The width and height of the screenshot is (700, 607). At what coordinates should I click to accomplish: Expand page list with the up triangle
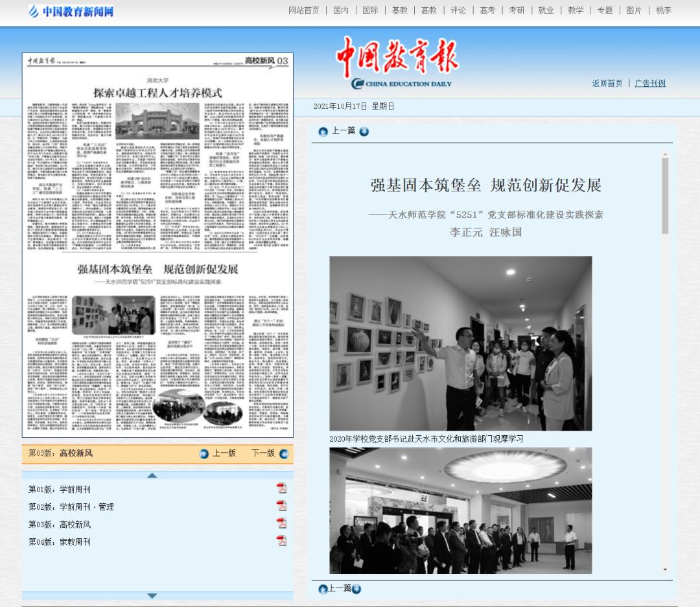(x=152, y=475)
